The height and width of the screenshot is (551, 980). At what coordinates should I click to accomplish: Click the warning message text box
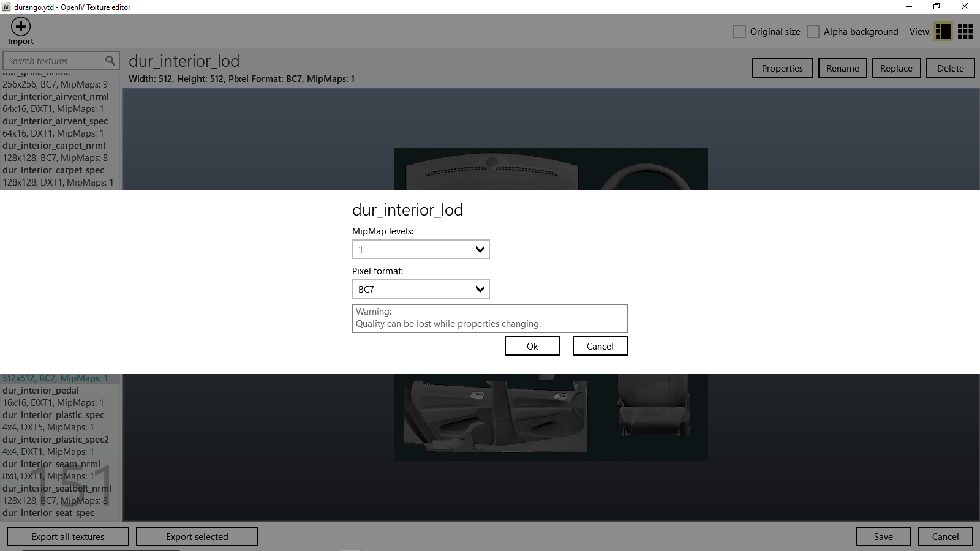point(489,318)
